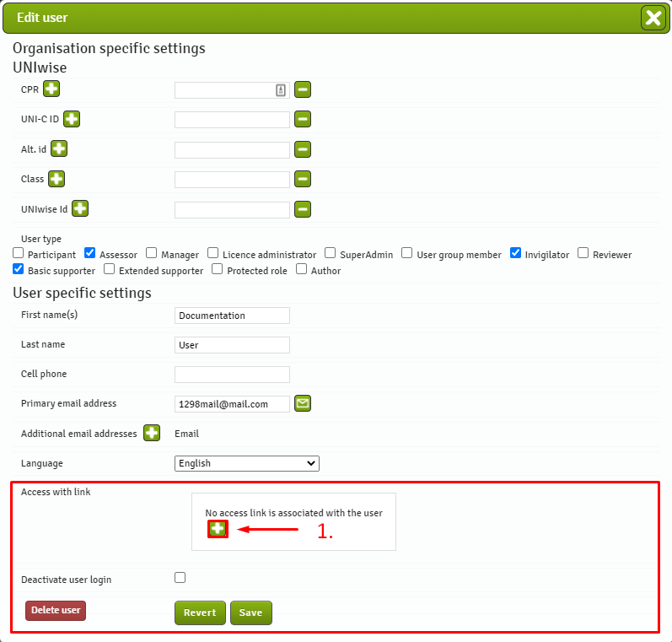Click the minus icon for UNIwise Id
Screen dimensions: 672x642
pos(303,209)
